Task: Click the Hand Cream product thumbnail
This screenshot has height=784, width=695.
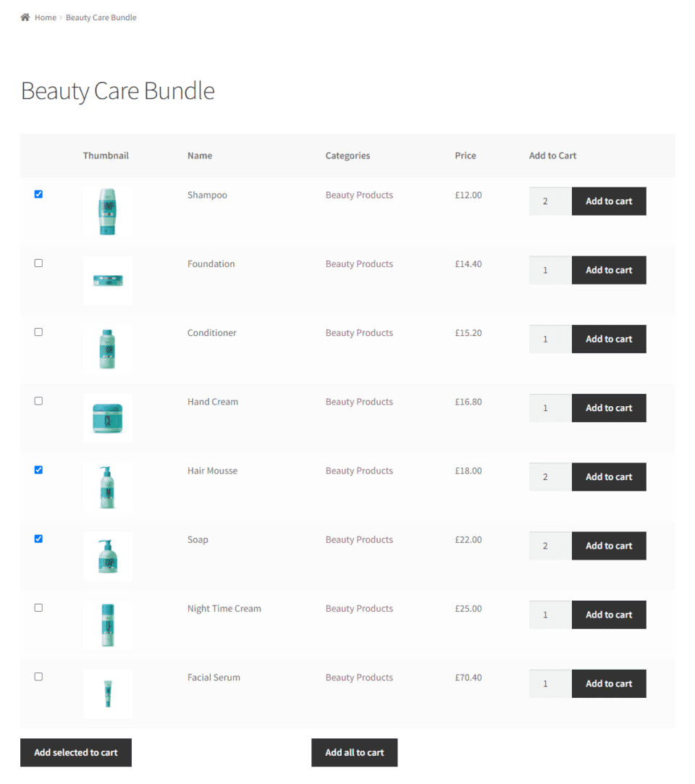Action: [107, 418]
